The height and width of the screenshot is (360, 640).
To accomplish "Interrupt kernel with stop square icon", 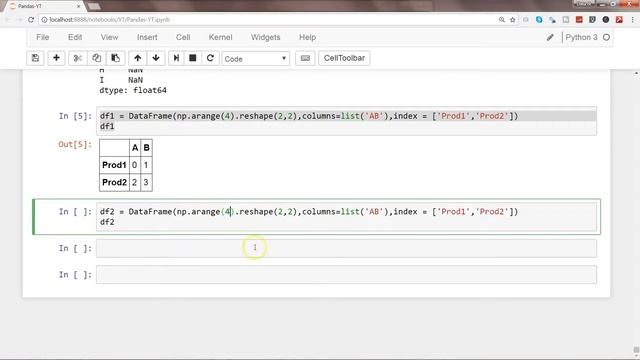I will click(193, 58).
